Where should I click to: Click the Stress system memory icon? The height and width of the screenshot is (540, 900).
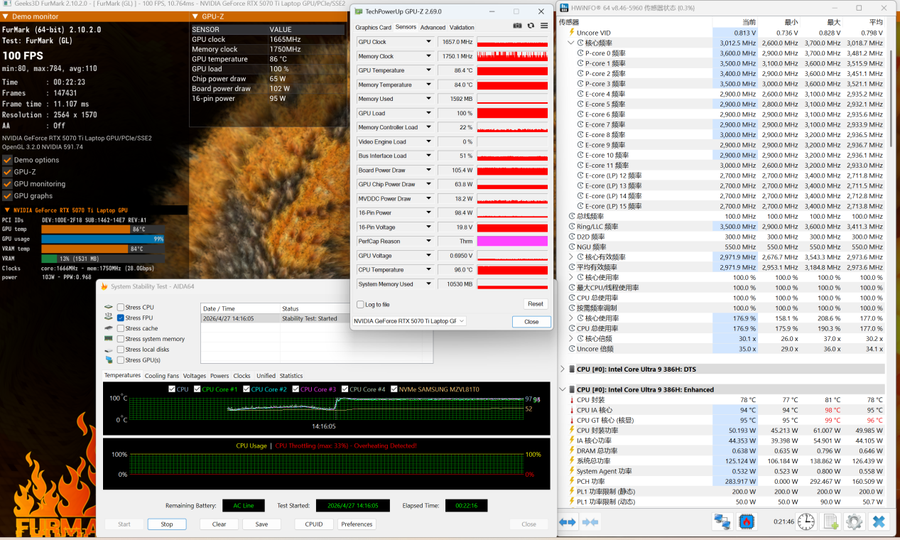[x=108, y=339]
